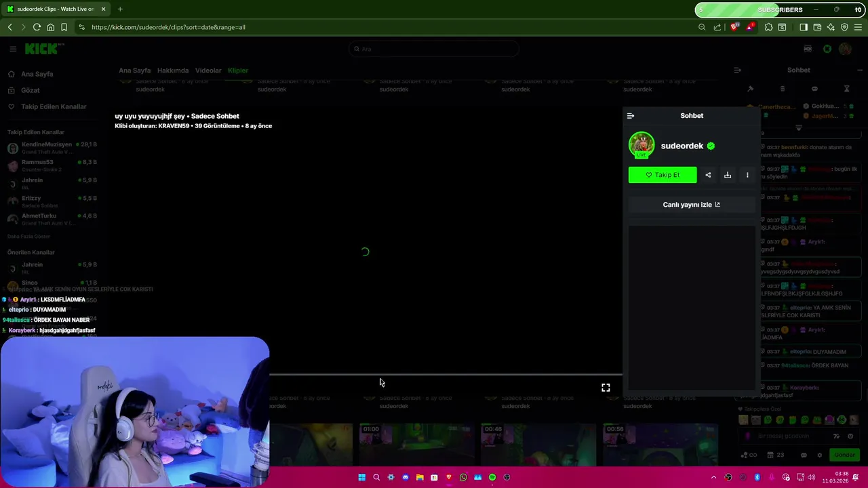The height and width of the screenshot is (488, 868).
Task: Click the Windows Start button
Action: [361, 477]
